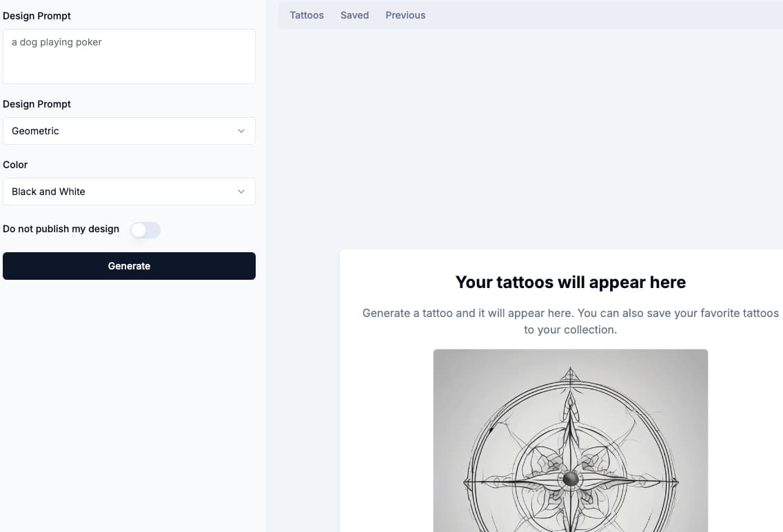Click the center sphere of the compass tattoo

(x=570, y=480)
